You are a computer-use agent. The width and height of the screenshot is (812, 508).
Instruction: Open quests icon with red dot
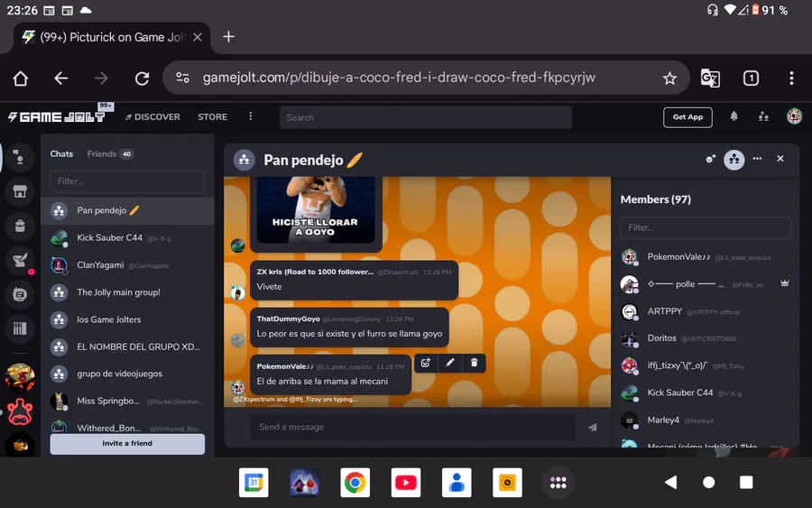click(20, 261)
